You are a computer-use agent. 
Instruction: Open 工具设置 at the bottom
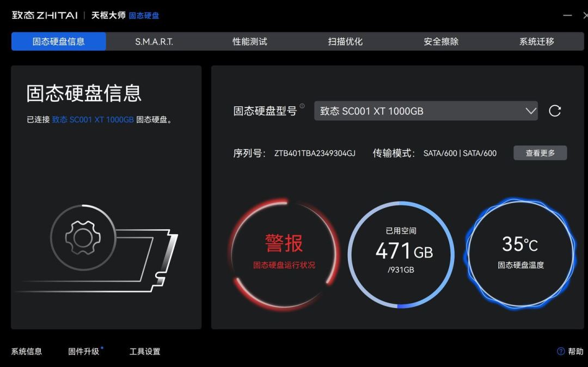[145, 351]
